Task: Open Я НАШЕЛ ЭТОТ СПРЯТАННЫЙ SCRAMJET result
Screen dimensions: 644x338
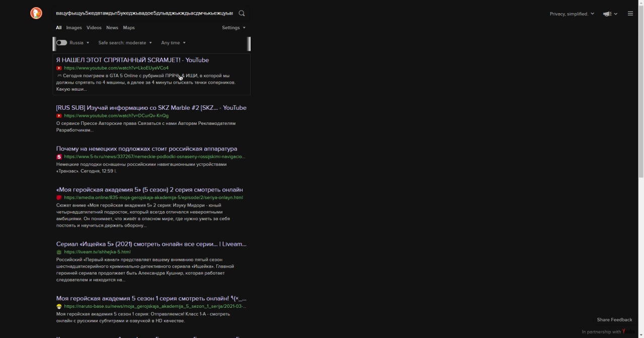Action: (x=132, y=60)
